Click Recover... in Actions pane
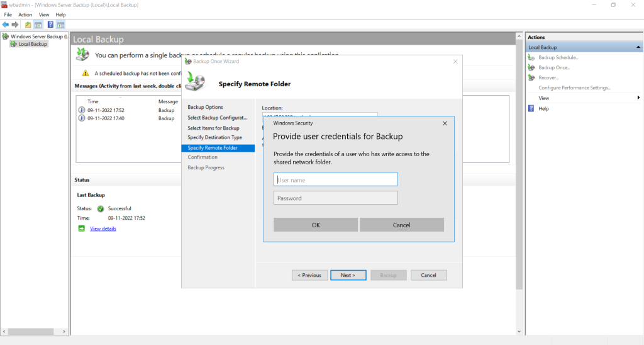The image size is (644, 345). [548, 77]
